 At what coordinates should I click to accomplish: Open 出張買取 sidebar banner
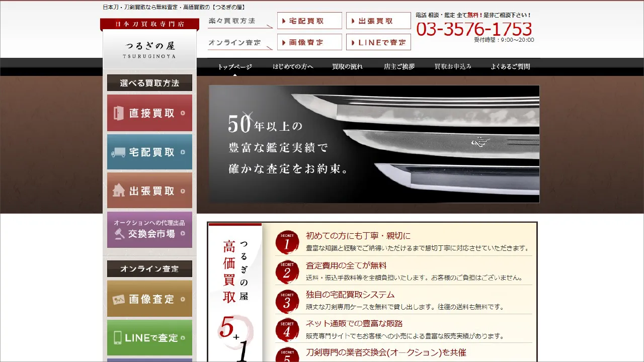coord(149,191)
